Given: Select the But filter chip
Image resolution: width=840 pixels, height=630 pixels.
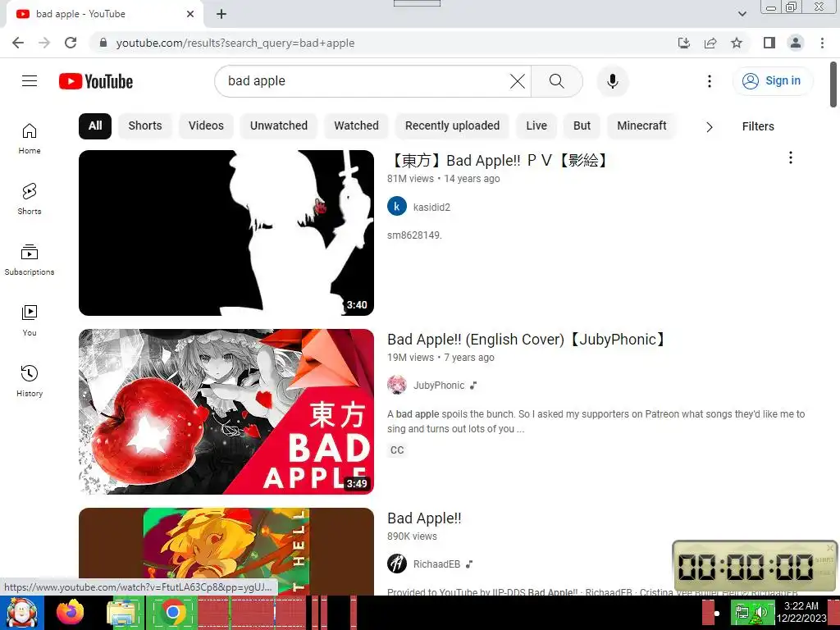Looking at the screenshot, I should tap(582, 126).
